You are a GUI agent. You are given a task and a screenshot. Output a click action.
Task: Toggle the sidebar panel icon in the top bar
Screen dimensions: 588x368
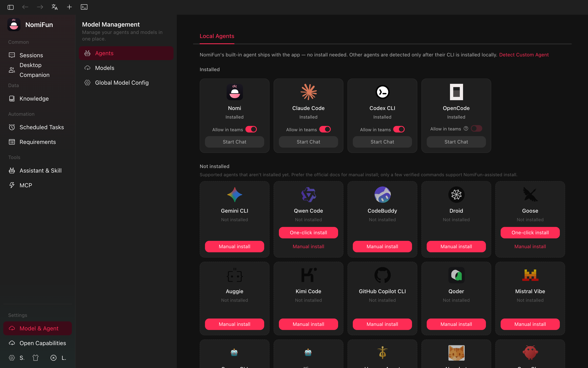(10, 7)
